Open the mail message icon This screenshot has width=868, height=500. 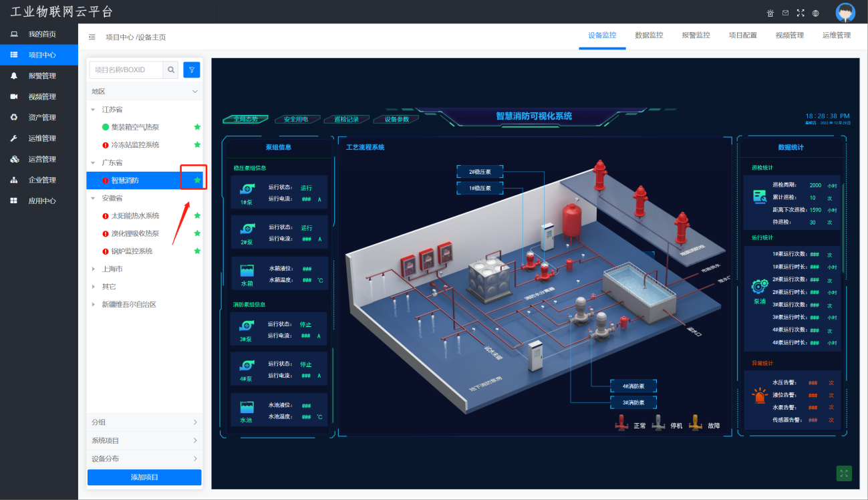point(785,13)
